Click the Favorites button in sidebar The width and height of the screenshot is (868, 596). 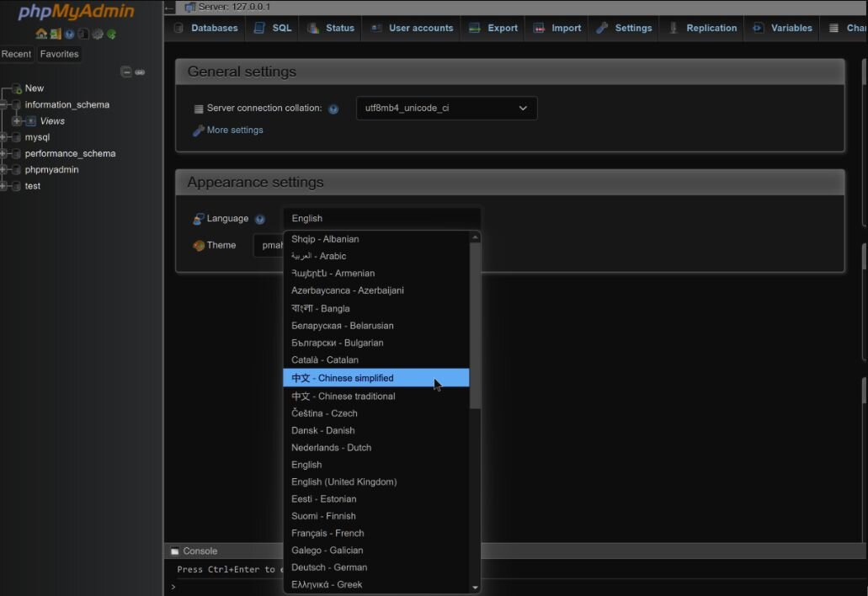(60, 54)
